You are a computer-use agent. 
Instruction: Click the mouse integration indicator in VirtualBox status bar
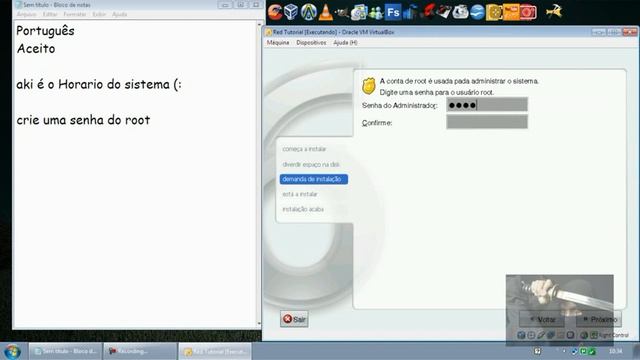click(x=584, y=335)
